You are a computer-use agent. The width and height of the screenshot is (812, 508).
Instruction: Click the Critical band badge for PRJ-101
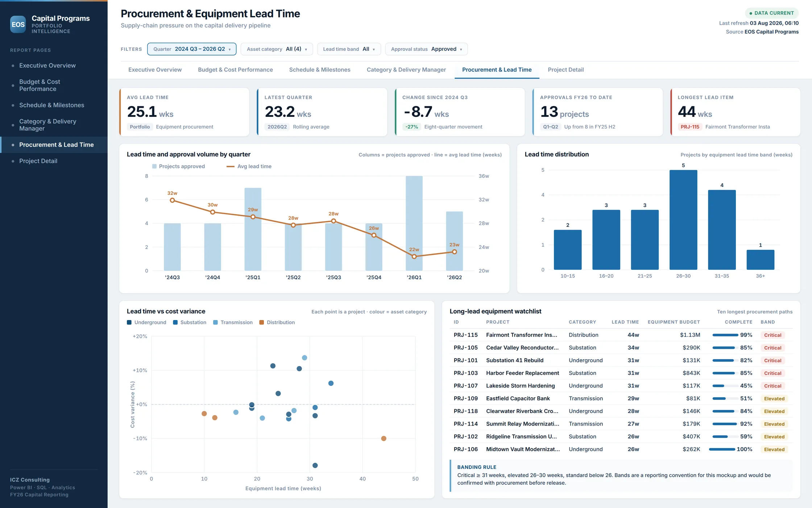[772, 360]
